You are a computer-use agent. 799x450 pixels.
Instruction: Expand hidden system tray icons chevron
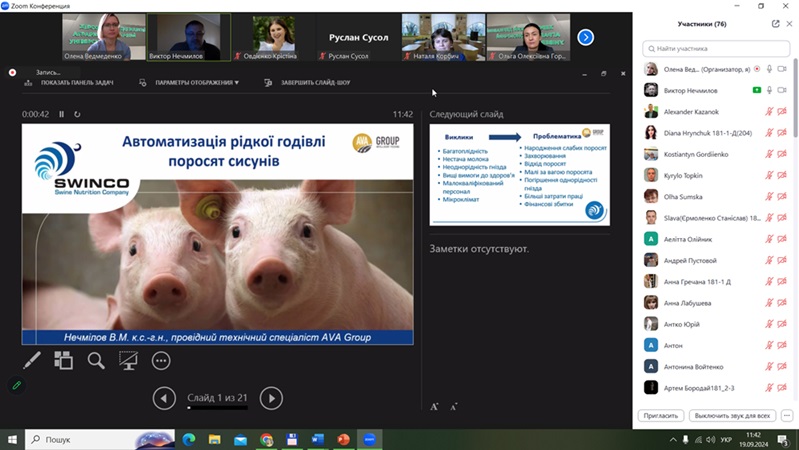point(673,439)
